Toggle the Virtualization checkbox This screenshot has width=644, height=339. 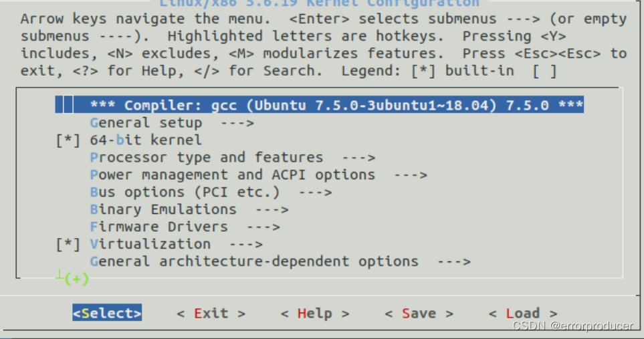point(68,244)
